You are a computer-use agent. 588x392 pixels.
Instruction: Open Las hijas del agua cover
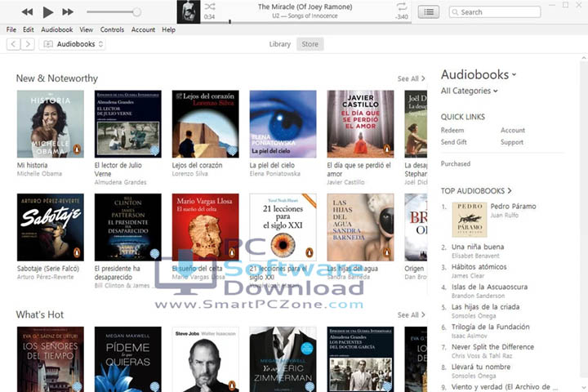point(360,227)
